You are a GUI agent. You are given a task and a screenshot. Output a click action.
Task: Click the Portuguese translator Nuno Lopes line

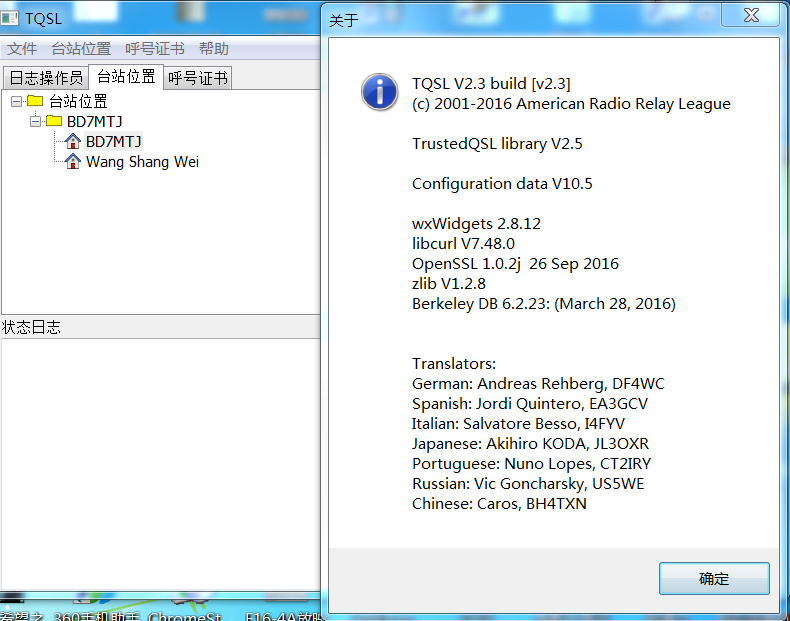(532, 464)
